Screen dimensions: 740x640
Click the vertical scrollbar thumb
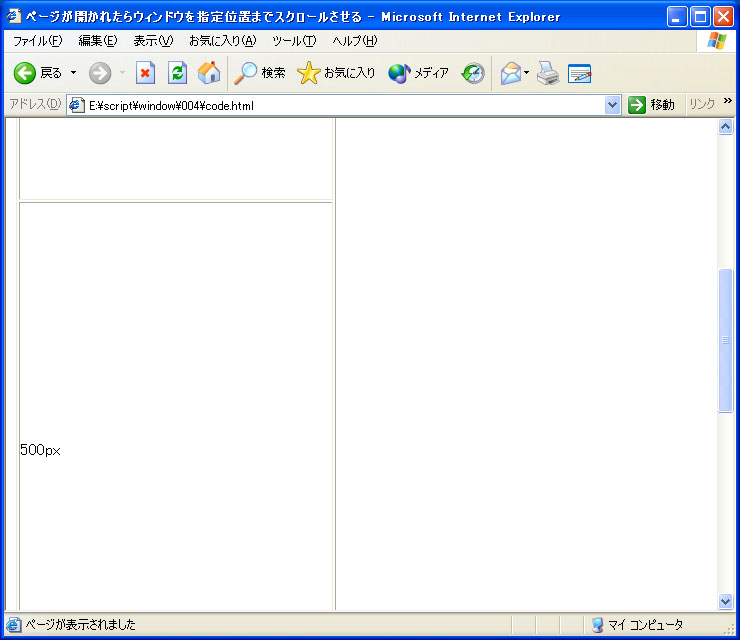[x=725, y=340]
